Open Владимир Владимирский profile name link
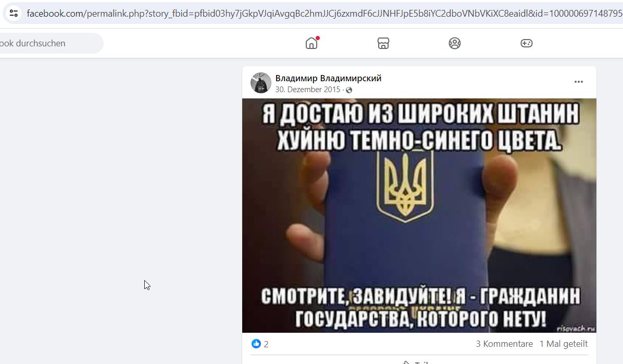The image size is (623, 364). (328, 78)
